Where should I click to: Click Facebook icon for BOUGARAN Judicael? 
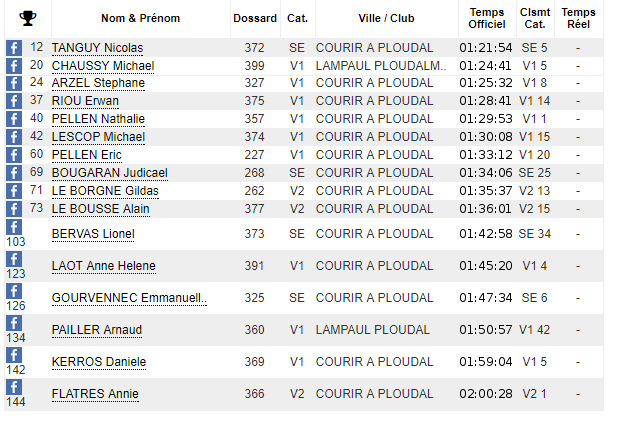click(14, 173)
